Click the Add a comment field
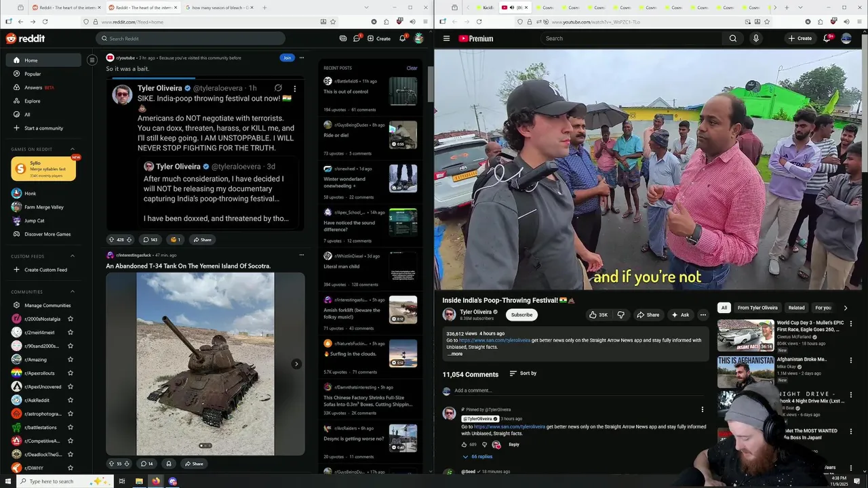Image resolution: width=868 pixels, height=488 pixels. coord(580,390)
